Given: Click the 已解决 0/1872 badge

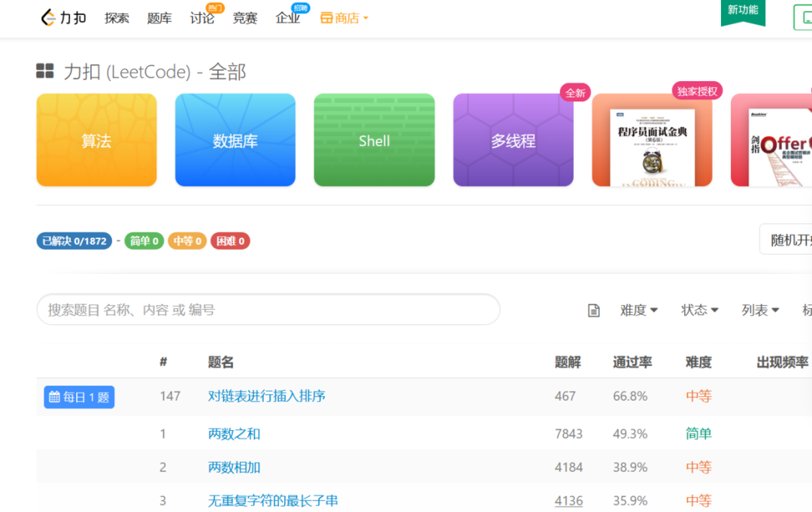Looking at the screenshot, I should (74, 241).
